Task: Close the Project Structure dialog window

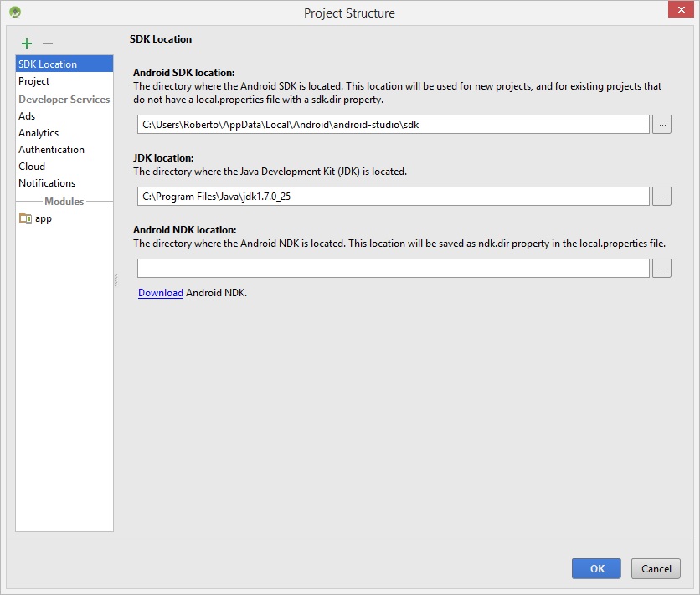Action: point(680,10)
